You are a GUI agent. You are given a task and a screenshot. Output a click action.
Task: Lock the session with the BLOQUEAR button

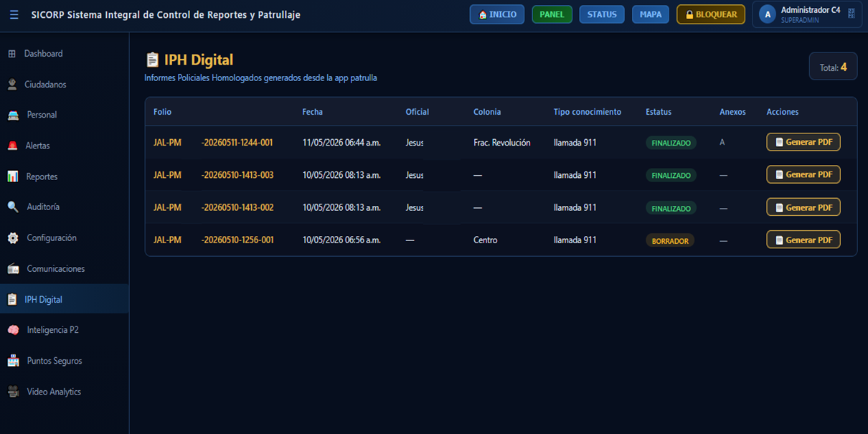(x=711, y=14)
